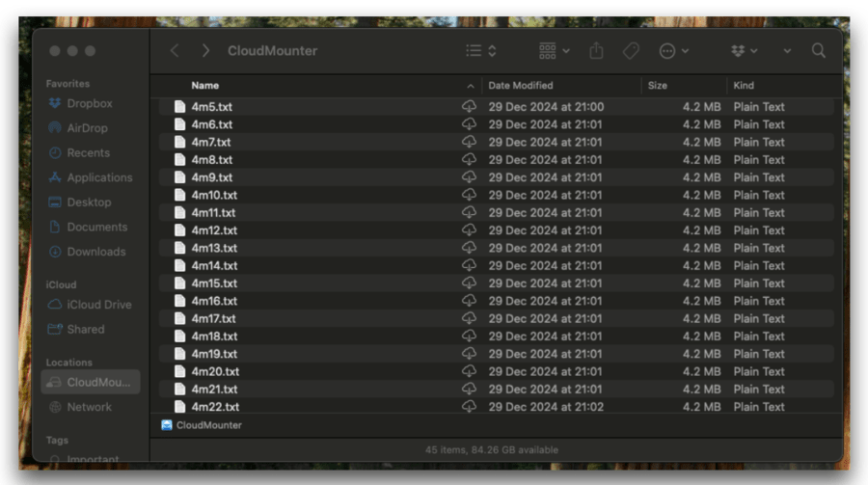Click cloud download icon for 4m20.txt
This screenshot has width=868, height=485.
pos(469,372)
